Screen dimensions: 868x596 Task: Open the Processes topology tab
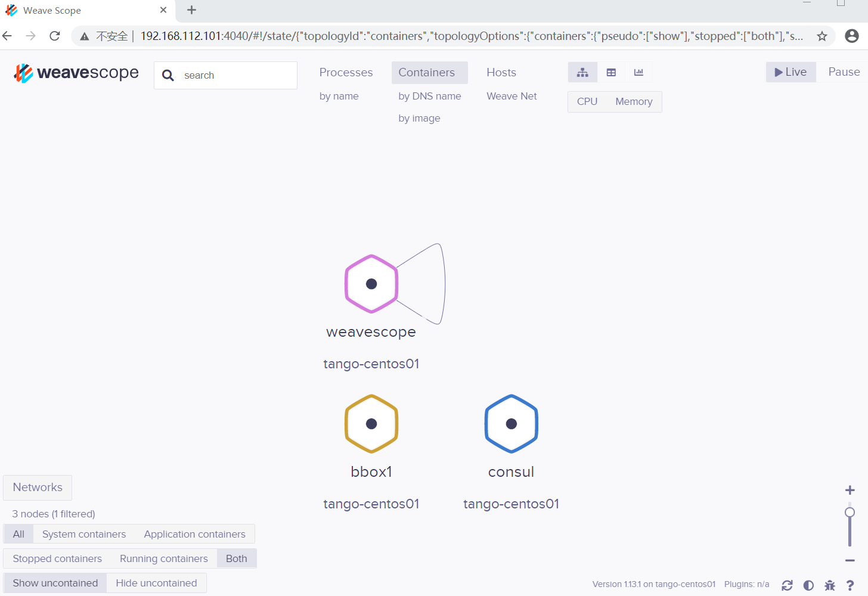(346, 72)
